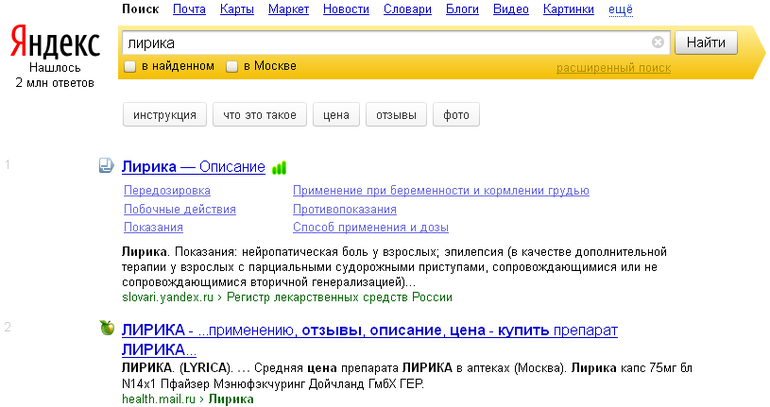Open the 'ЛИРИКА - ...применению, отзывы' result title

(x=369, y=340)
